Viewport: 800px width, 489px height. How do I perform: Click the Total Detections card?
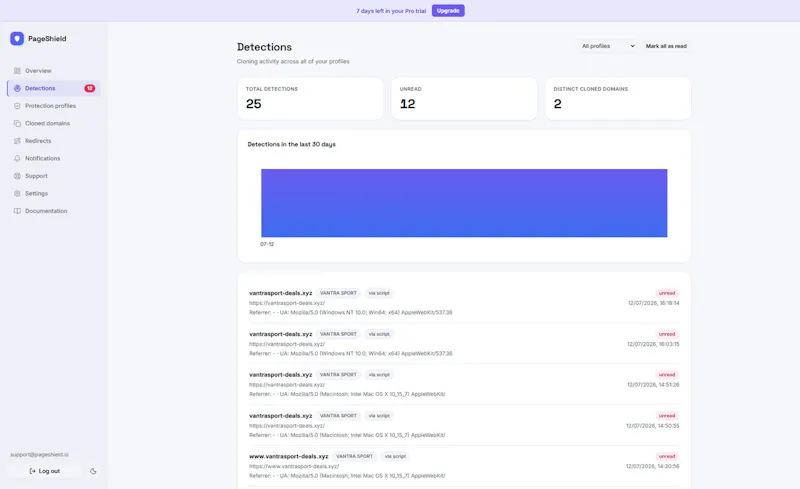tap(310, 99)
